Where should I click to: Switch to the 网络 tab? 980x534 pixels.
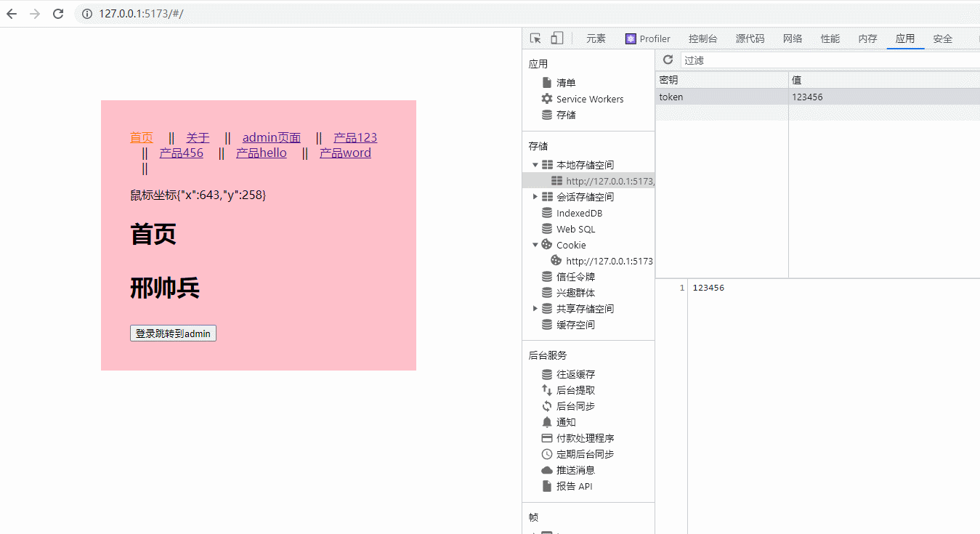tap(793, 39)
